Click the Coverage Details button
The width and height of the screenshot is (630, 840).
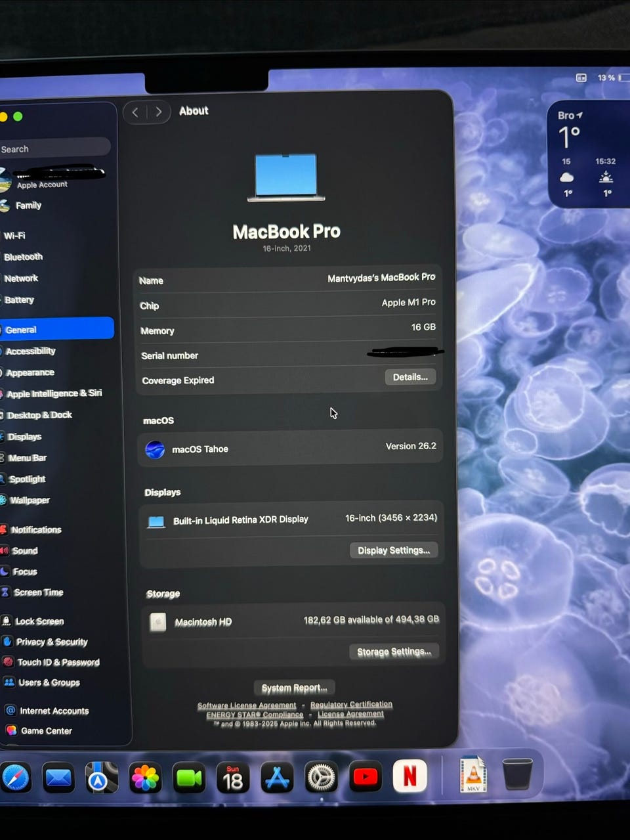click(x=409, y=377)
